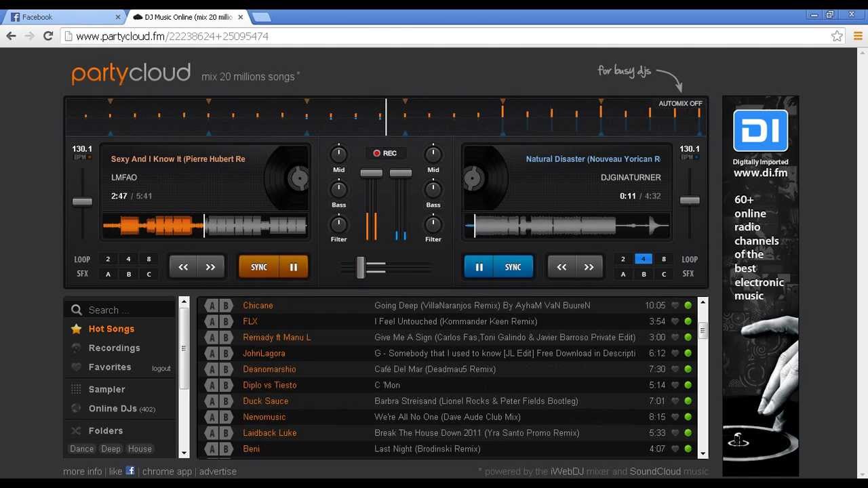
Task: Click left deck orange SYNC button
Action: tap(259, 267)
